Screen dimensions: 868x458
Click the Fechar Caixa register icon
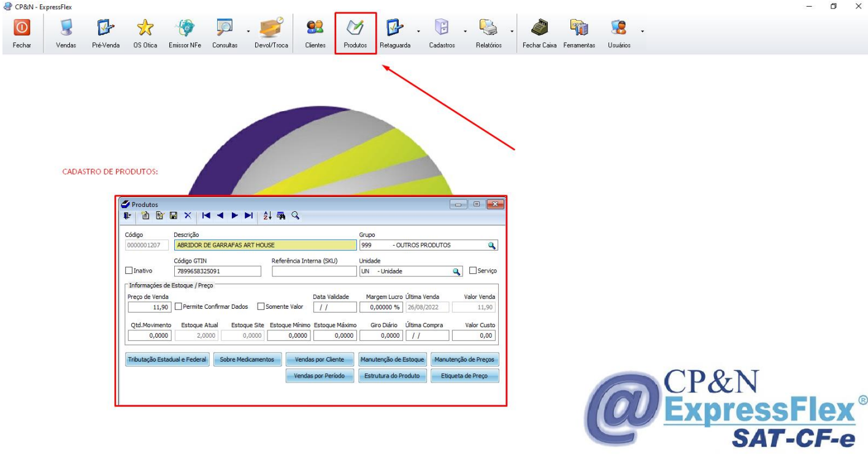point(539,28)
